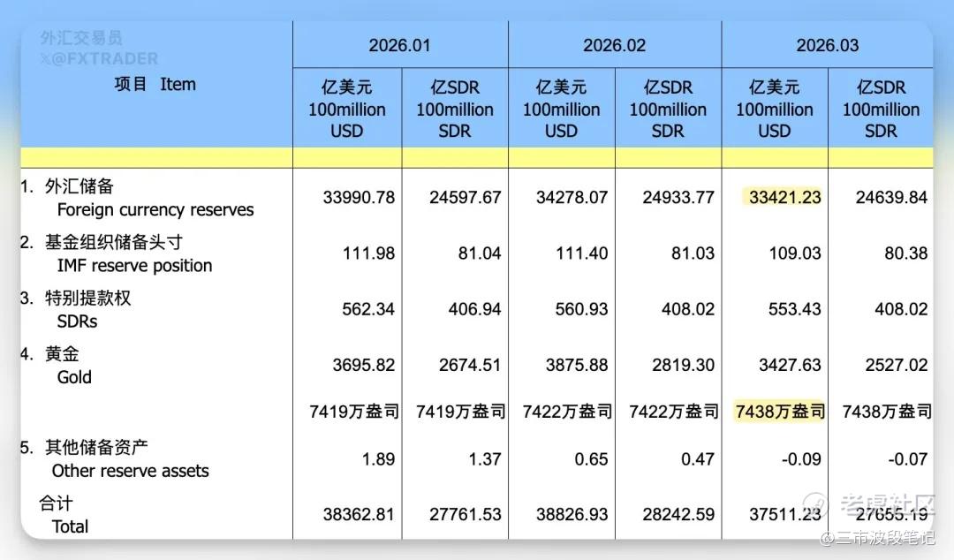Select the 33990.78 reserves value

pos(359,197)
